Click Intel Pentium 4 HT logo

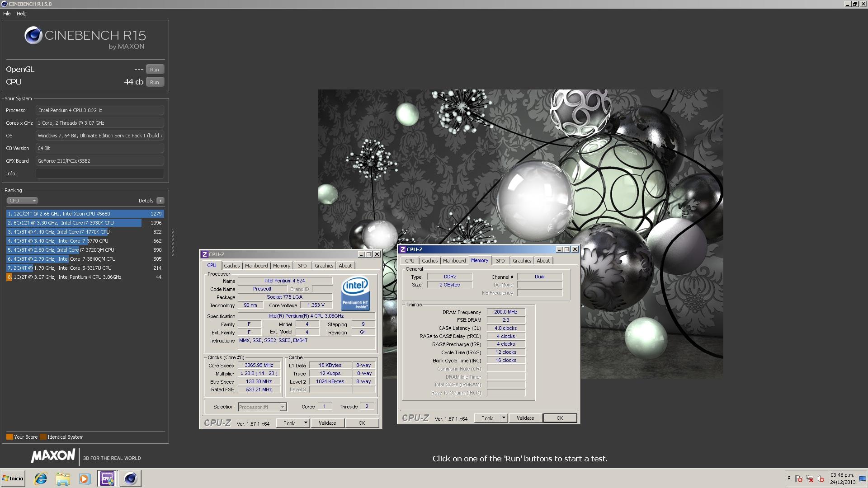click(355, 293)
